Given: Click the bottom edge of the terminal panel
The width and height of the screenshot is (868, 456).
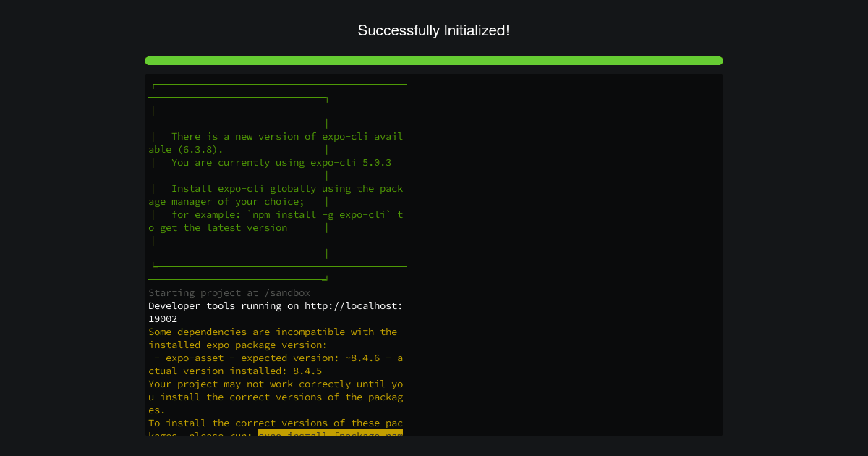Looking at the screenshot, I should point(434,434).
